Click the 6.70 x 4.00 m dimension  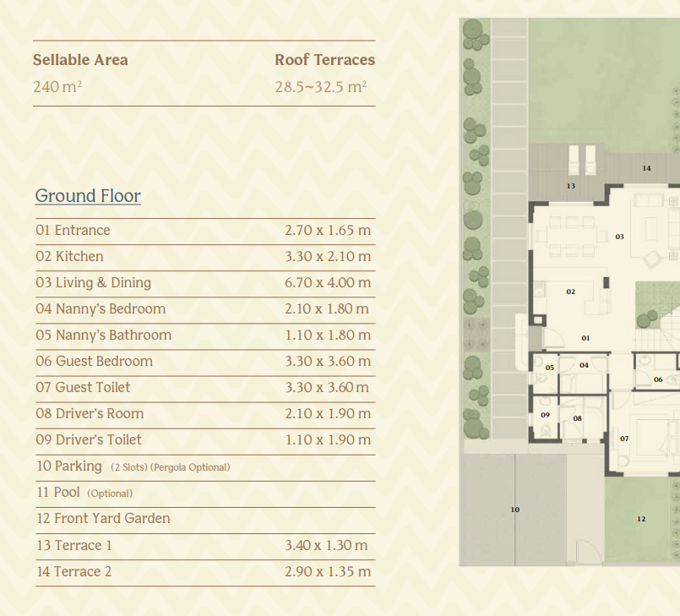click(x=328, y=283)
